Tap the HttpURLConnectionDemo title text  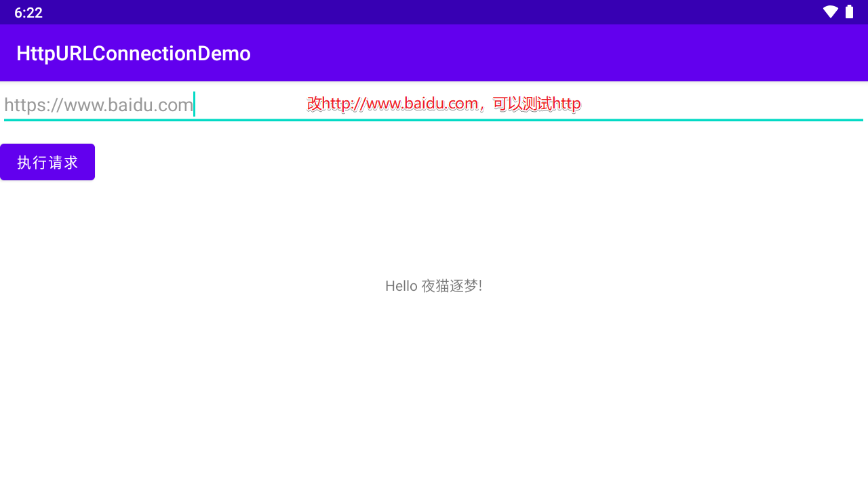click(133, 53)
